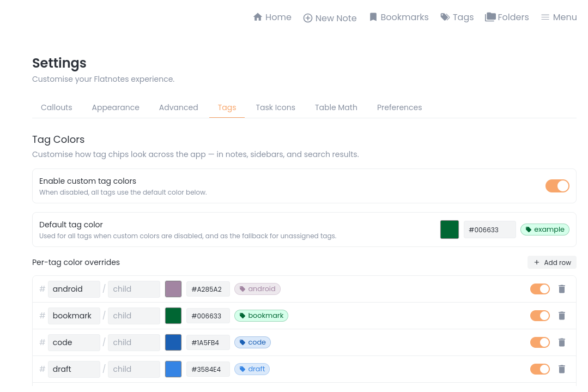Click the Home house icon

pos(258,17)
